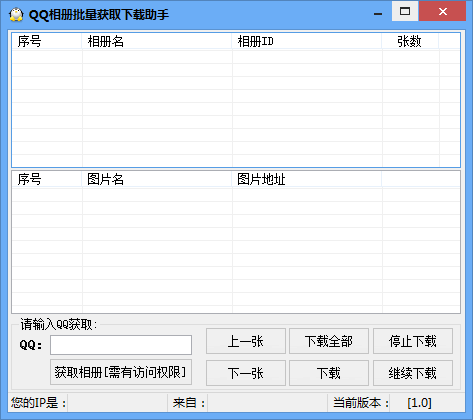Click the 图片名 column header

click(157, 179)
